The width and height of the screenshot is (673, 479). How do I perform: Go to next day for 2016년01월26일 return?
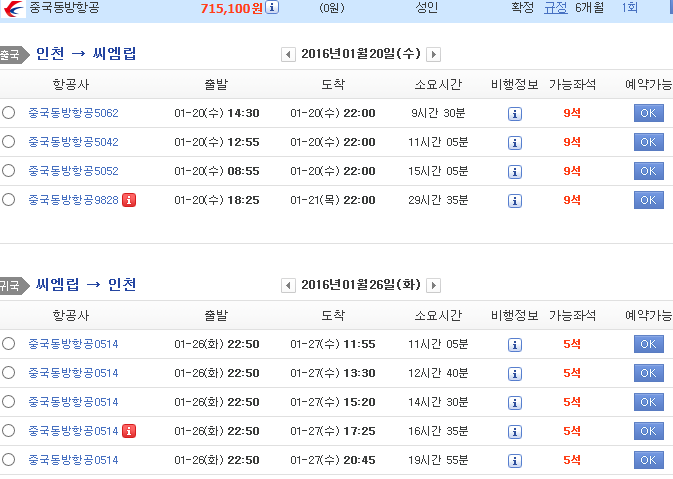434,285
